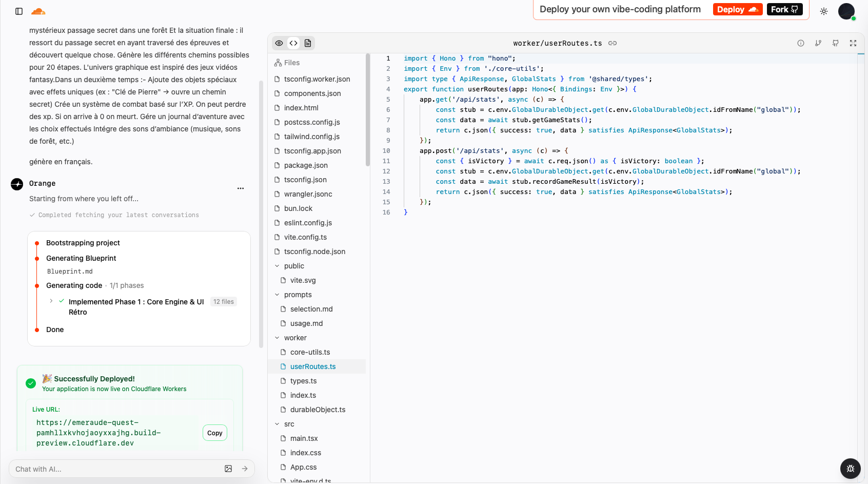Collapse the public folder
The width and height of the screenshot is (868, 484).
277,266
